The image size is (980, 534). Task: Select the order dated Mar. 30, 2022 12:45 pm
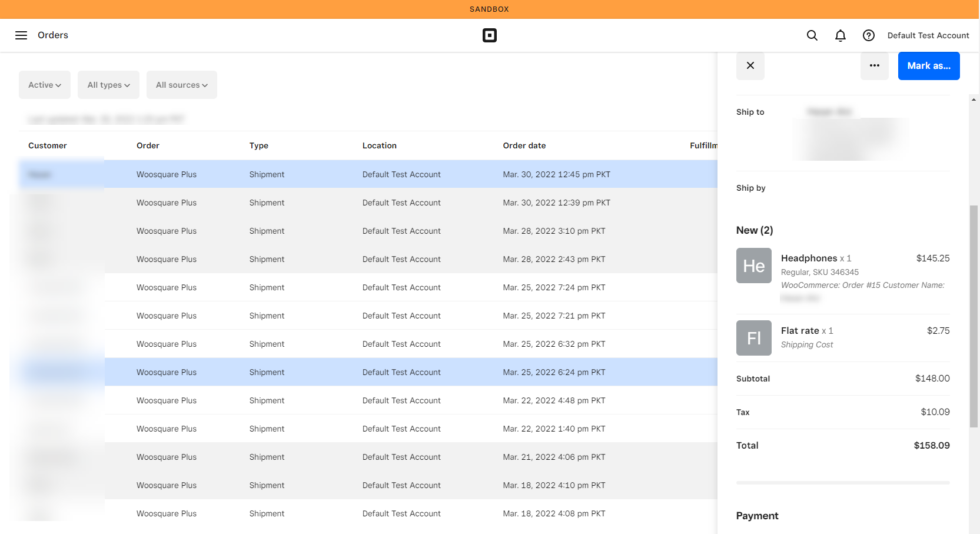coord(368,174)
